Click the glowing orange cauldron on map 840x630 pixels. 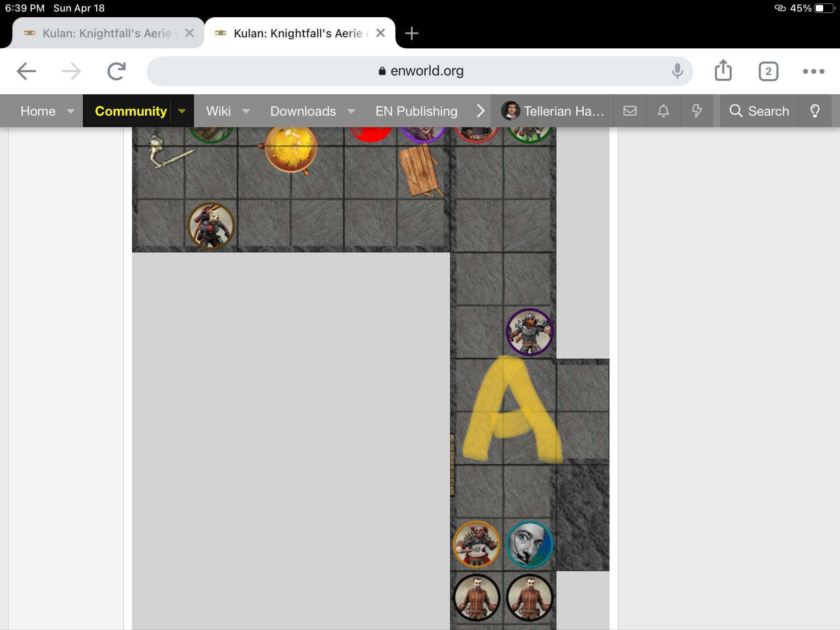pyautogui.click(x=290, y=149)
